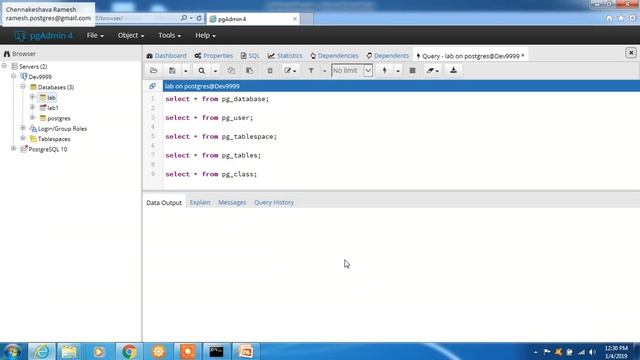
Task: Show the Data Output tab
Action: point(164,202)
